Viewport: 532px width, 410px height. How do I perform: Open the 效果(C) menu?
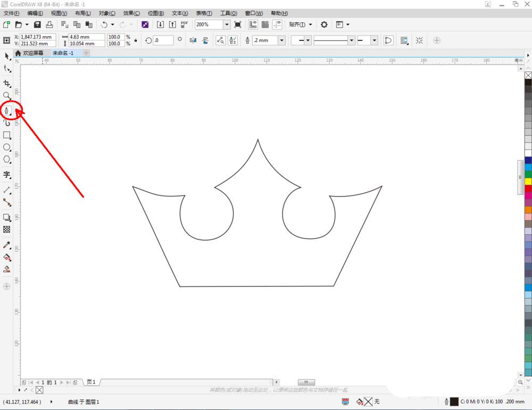[131, 13]
